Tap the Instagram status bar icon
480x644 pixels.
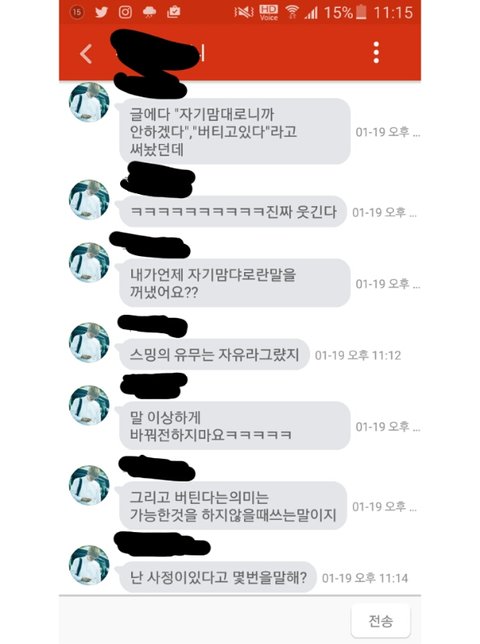click(125, 12)
